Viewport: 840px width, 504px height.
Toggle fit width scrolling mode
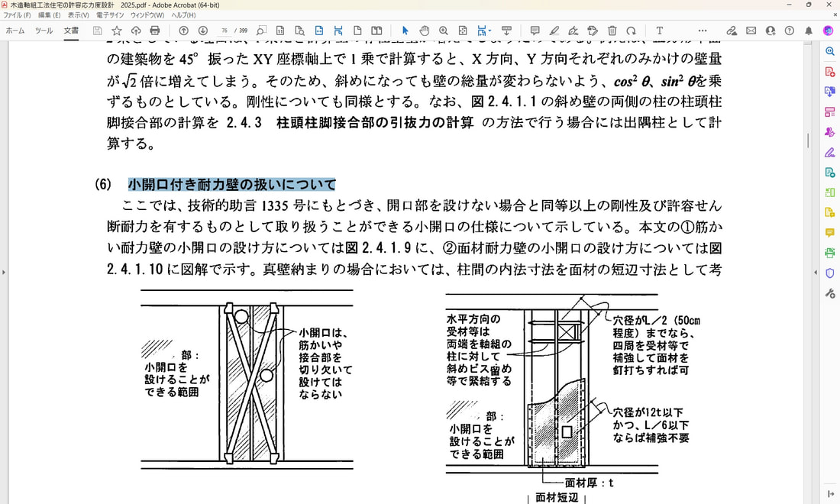click(338, 31)
